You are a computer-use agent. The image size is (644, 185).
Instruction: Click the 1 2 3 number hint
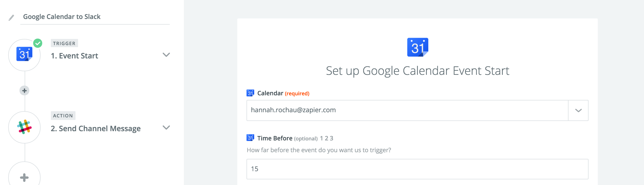pos(327,138)
